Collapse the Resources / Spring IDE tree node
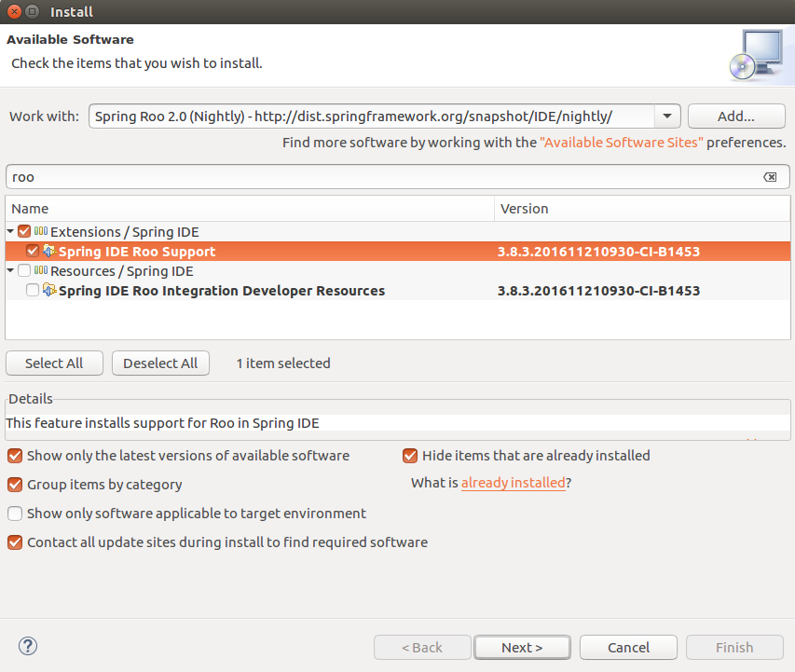795x672 pixels. click(x=10, y=271)
